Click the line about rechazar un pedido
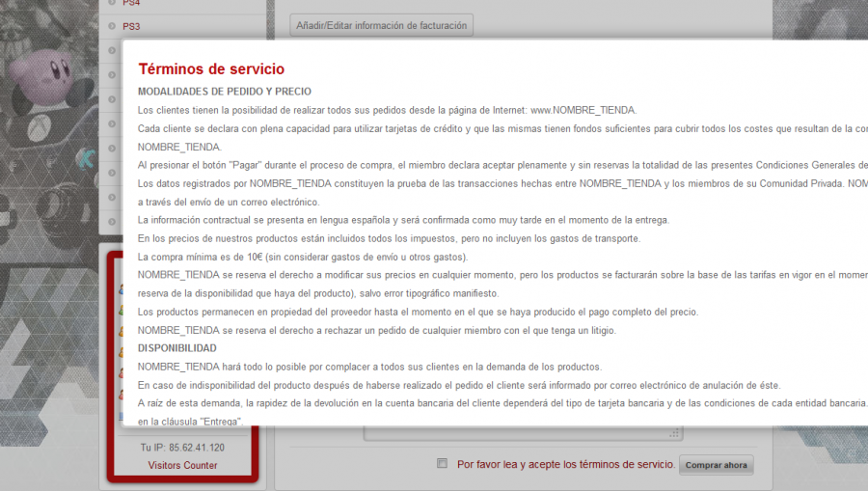 tap(377, 331)
